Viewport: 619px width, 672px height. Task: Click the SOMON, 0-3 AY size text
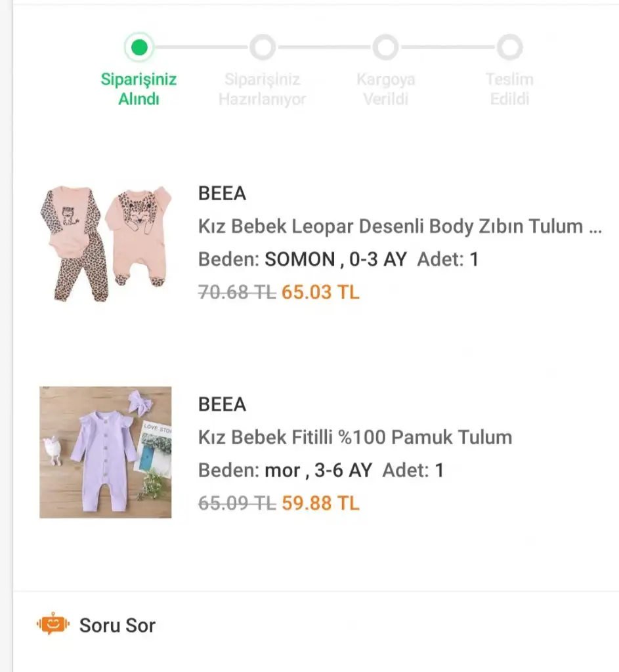[x=335, y=259]
